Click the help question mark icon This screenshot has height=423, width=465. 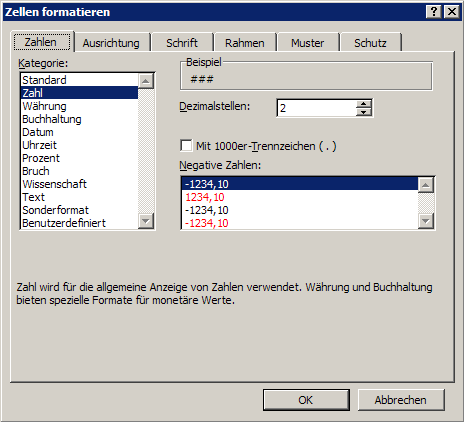[434, 12]
